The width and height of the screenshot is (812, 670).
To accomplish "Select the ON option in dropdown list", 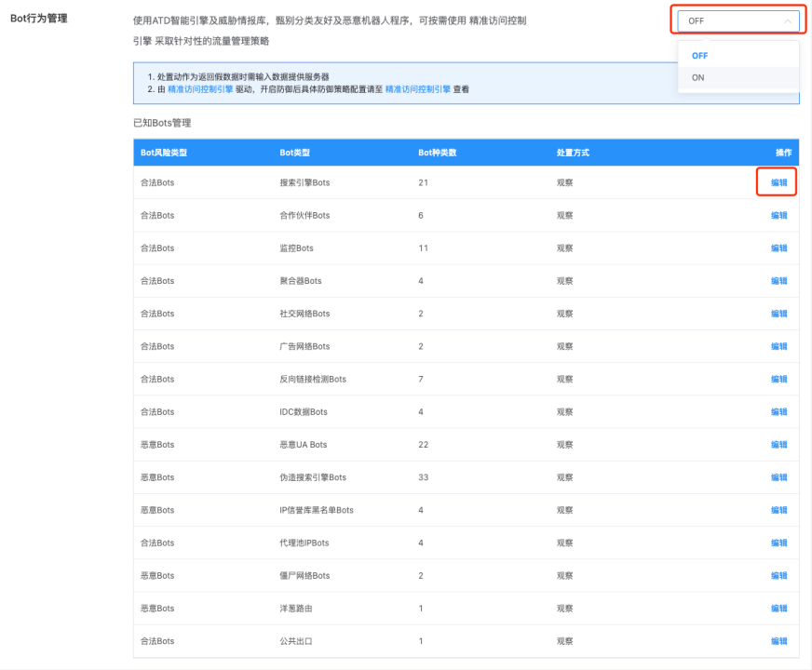I will pyautogui.click(x=738, y=77).
